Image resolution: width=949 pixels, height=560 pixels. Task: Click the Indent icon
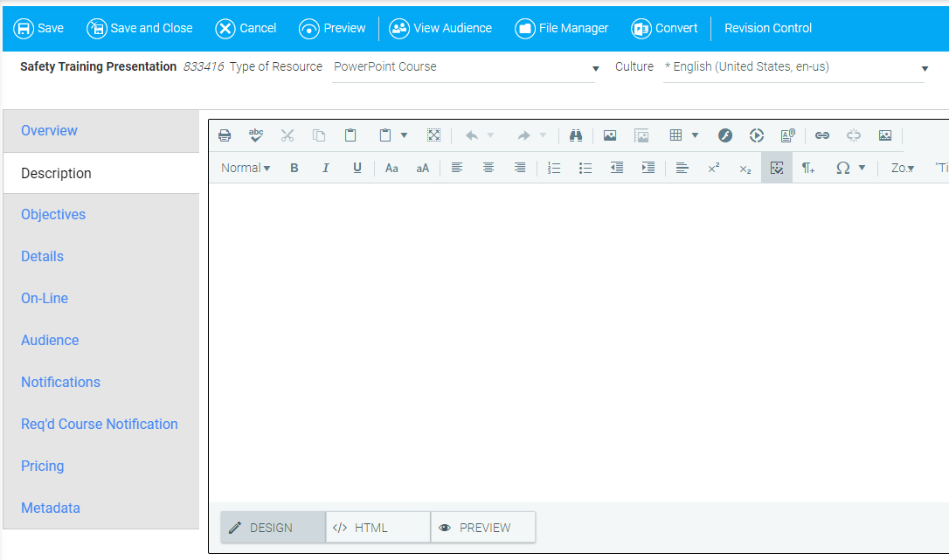(x=648, y=168)
